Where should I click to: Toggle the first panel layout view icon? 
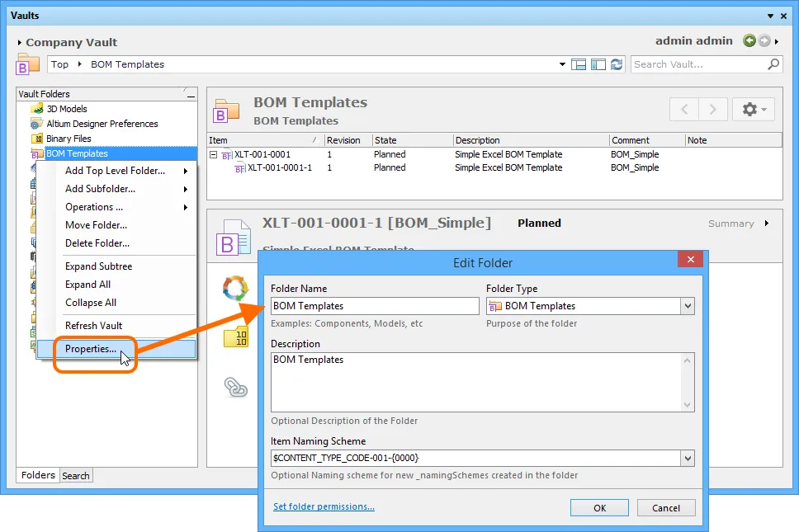coord(579,64)
